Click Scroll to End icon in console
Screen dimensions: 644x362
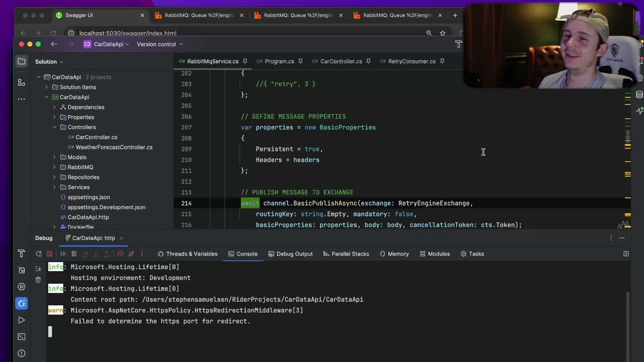coord(38,268)
